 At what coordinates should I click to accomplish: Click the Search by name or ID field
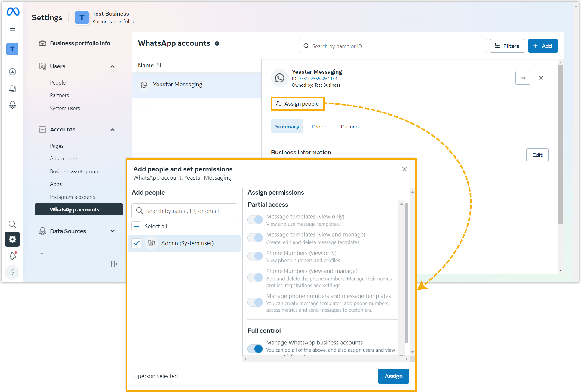pyautogui.click(x=392, y=46)
